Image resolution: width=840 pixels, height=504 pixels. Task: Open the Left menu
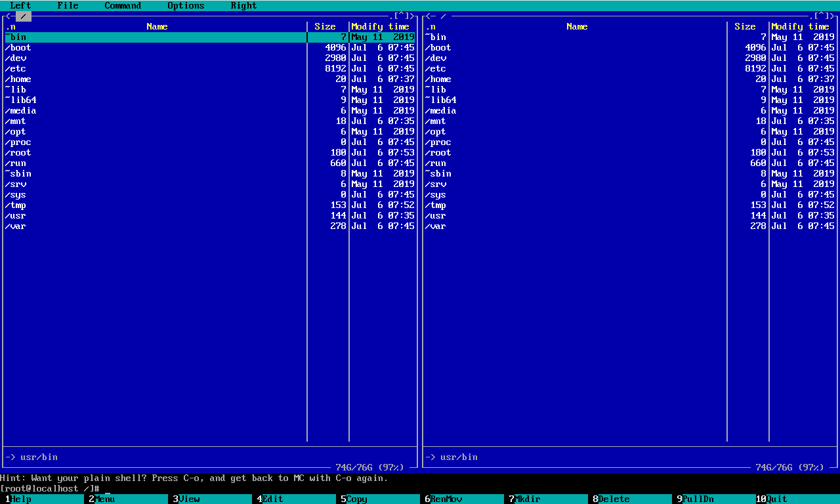20,5
